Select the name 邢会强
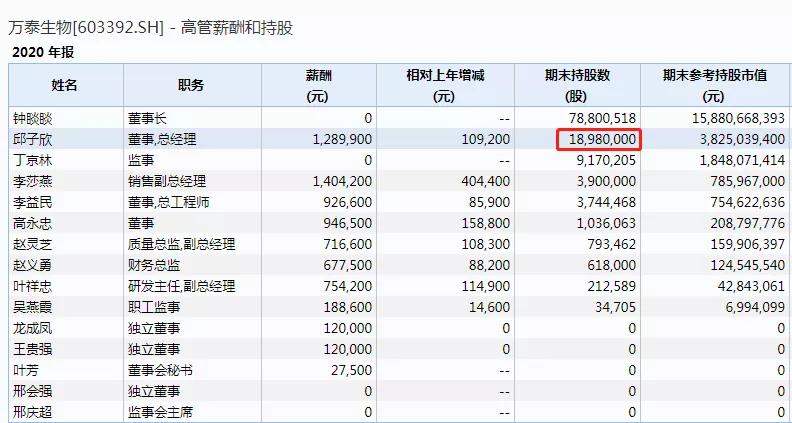The height and width of the screenshot is (423, 792). click(33, 391)
